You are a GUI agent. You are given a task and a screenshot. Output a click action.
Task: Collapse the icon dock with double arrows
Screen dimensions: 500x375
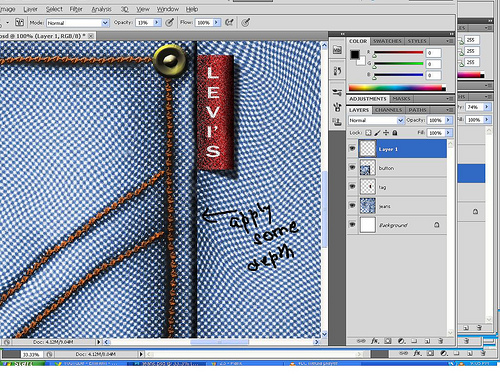342,34
